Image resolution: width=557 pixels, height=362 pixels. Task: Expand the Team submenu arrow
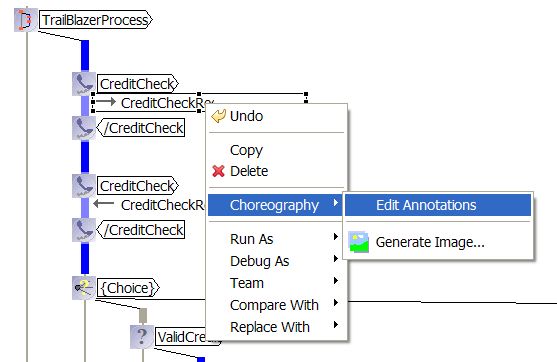pyautogui.click(x=335, y=281)
